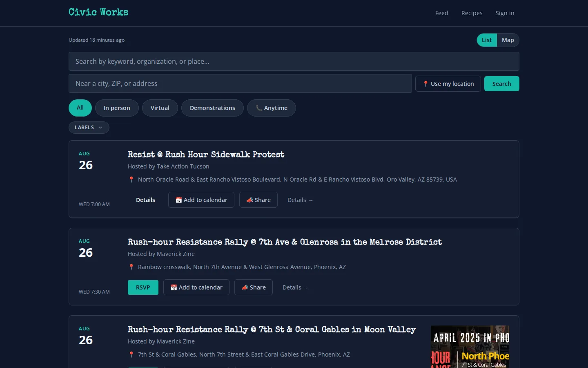The height and width of the screenshot is (368, 588).
Task: Click Use my location button
Action: pyautogui.click(x=448, y=84)
